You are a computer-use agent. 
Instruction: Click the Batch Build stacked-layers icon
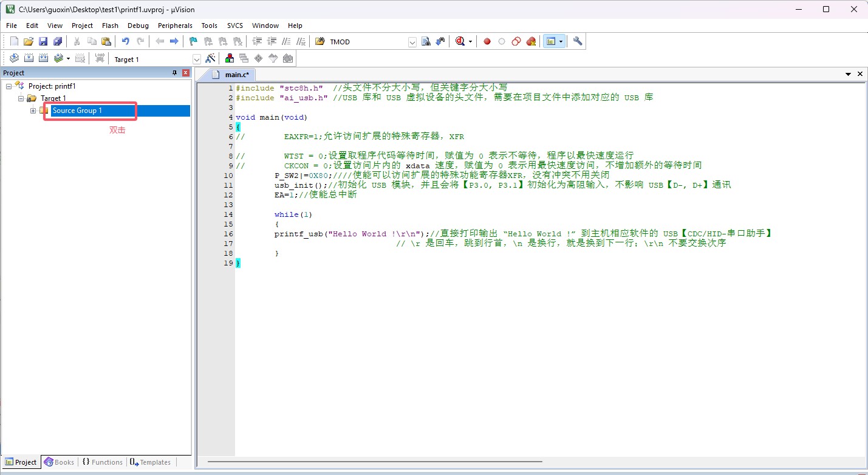point(58,58)
